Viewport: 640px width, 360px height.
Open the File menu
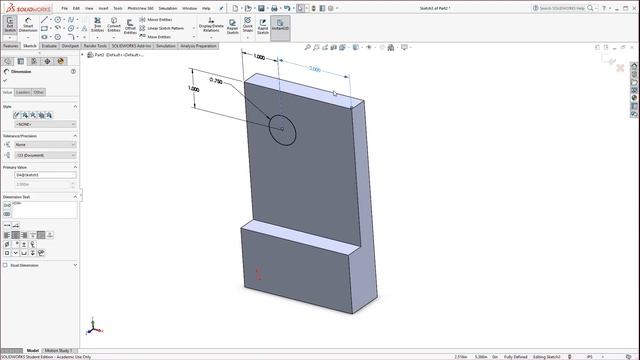(64, 8)
